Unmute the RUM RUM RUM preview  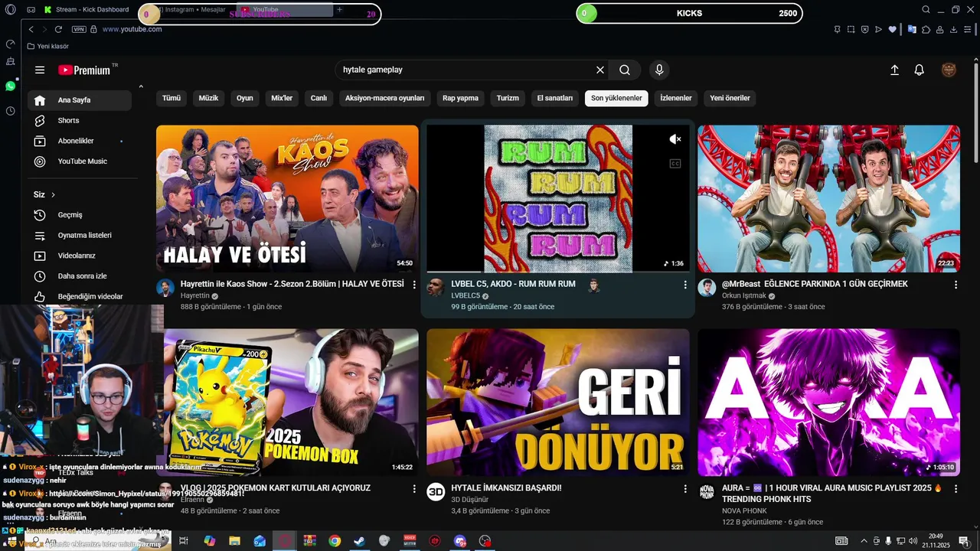(675, 139)
